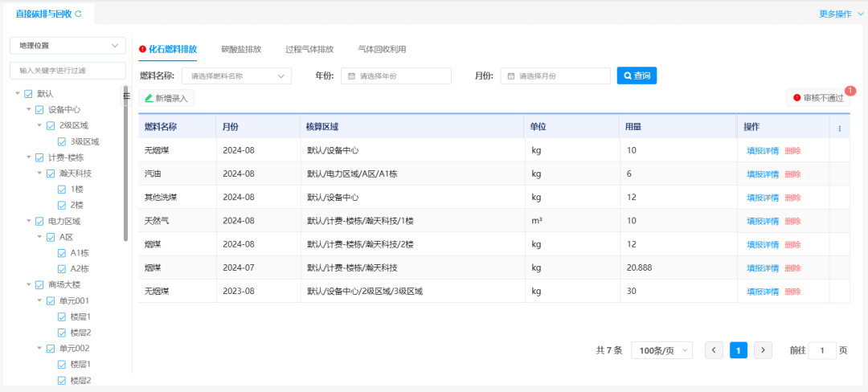Viewport: 868px width, 392px height.
Task: Switch to the 气体回收利用 tab
Action: (x=382, y=49)
